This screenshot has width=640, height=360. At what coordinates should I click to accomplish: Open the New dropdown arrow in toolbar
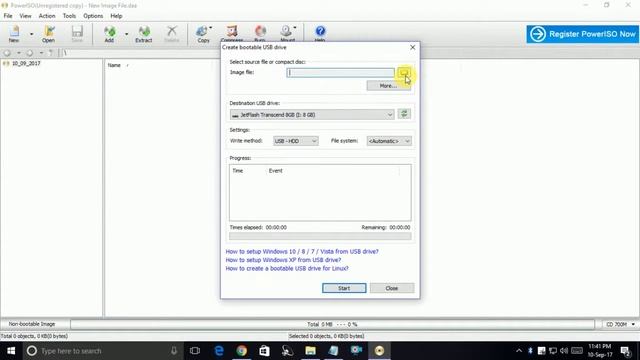31,34
